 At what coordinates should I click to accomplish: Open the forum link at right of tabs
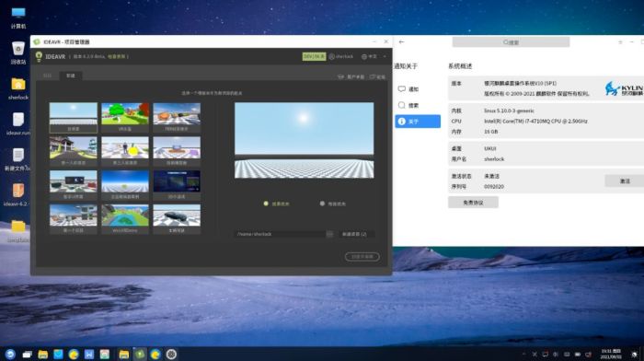tap(377, 76)
